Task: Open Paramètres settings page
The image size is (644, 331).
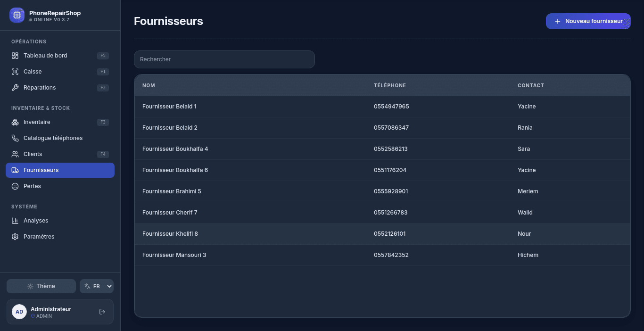Action: click(60, 237)
